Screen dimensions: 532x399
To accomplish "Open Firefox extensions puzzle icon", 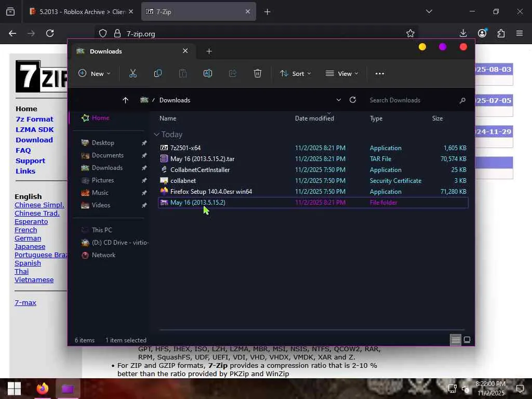I will point(501,33).
